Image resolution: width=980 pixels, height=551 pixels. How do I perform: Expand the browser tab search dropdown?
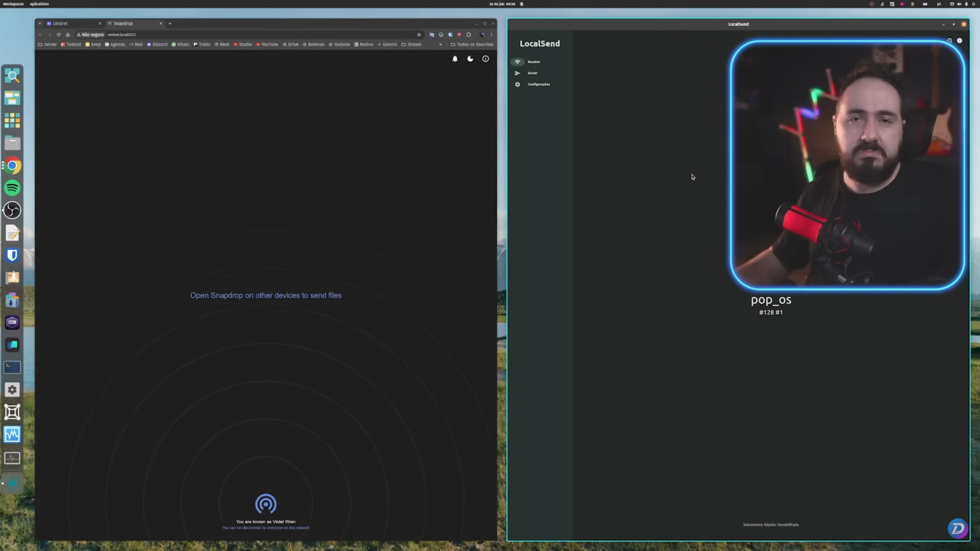pyautogui.click(x=40, y=24)
